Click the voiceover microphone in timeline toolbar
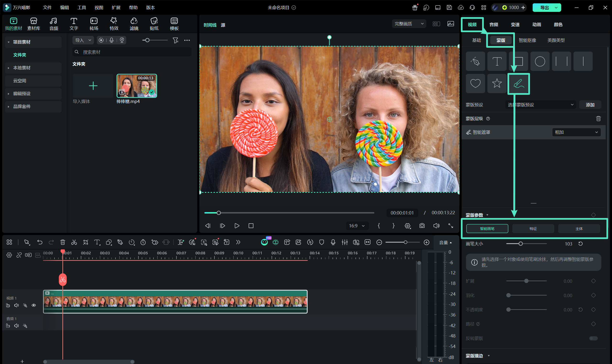The height and width of the screenshot is (364, 612). click(x=333, y=242)
